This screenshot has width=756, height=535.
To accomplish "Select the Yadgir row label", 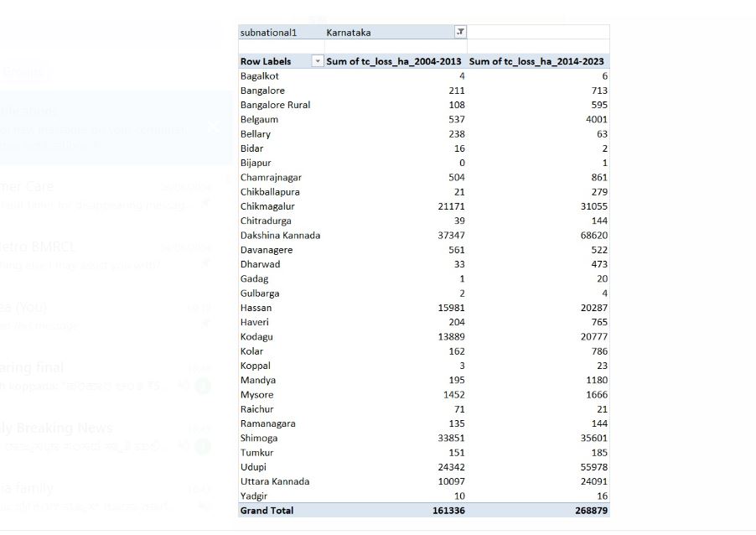I will [x=254, y=496].
